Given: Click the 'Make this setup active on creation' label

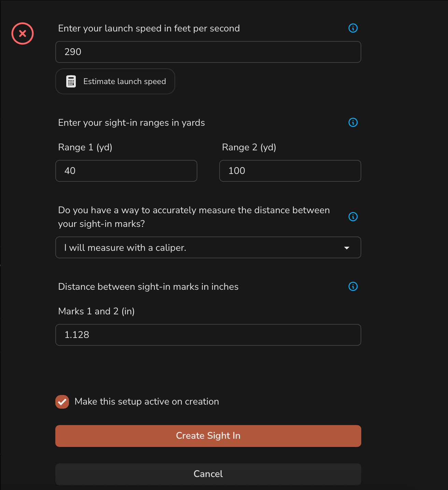Looking at the screenshot, I should (x=147, y=401).
